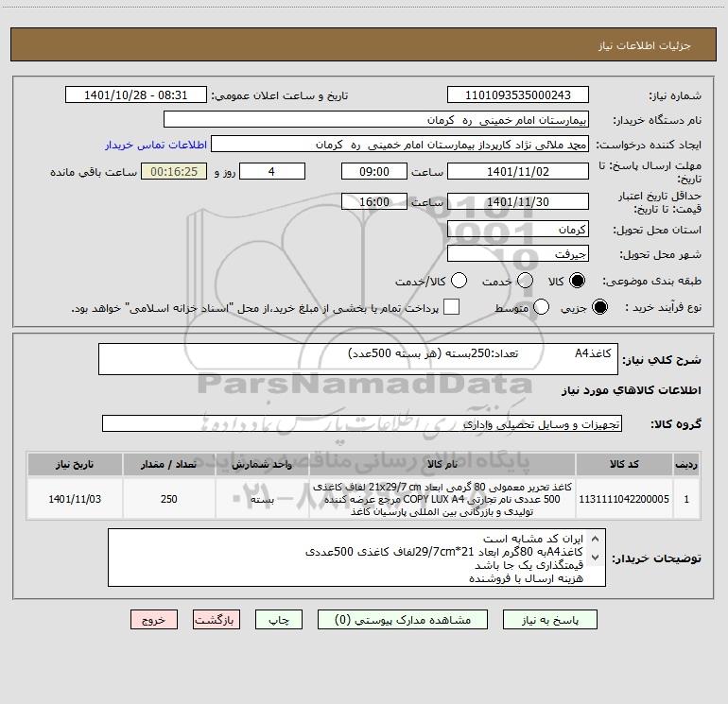Click the واحد شمارش column header

click(262, 464)
